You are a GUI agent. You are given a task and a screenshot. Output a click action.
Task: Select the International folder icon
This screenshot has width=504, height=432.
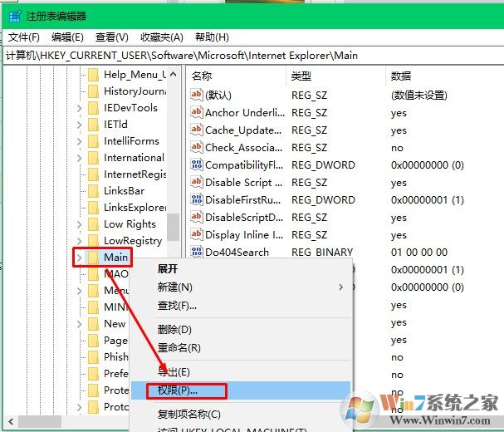coord(93,158)
